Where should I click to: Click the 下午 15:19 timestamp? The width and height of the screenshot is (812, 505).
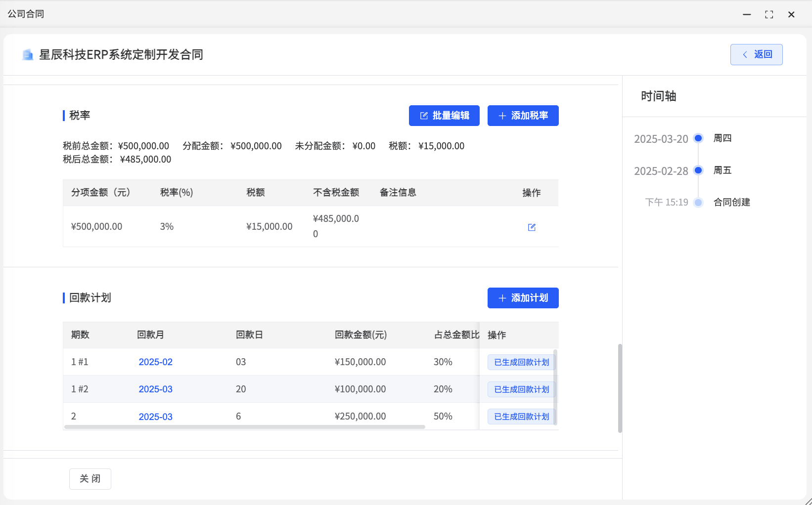(667, 202)
